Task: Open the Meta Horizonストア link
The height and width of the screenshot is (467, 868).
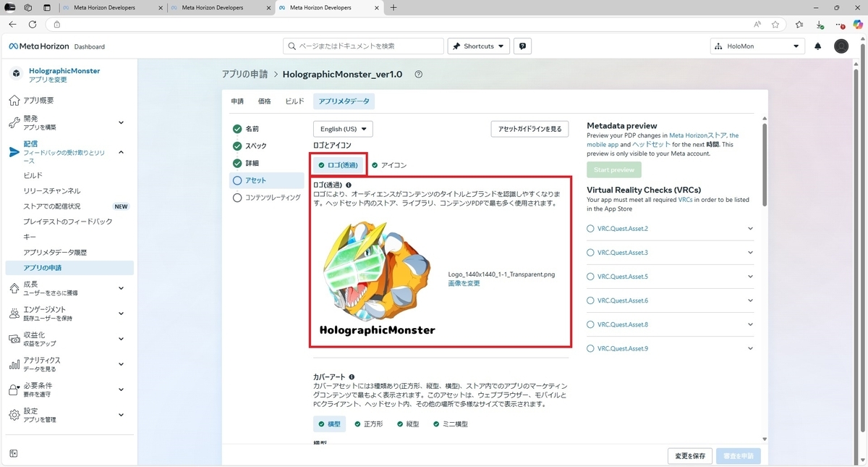Action: click(x=697, y=135)
